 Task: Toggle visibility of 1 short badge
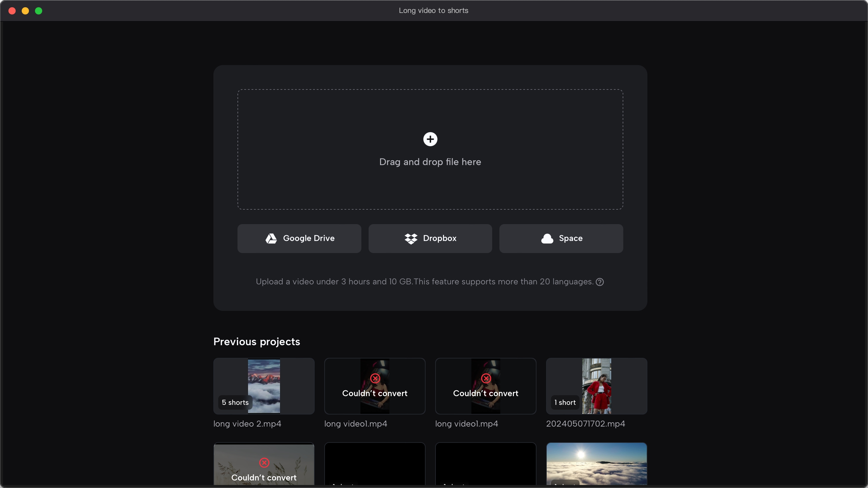pyautogui.click(x=565, y=403)
